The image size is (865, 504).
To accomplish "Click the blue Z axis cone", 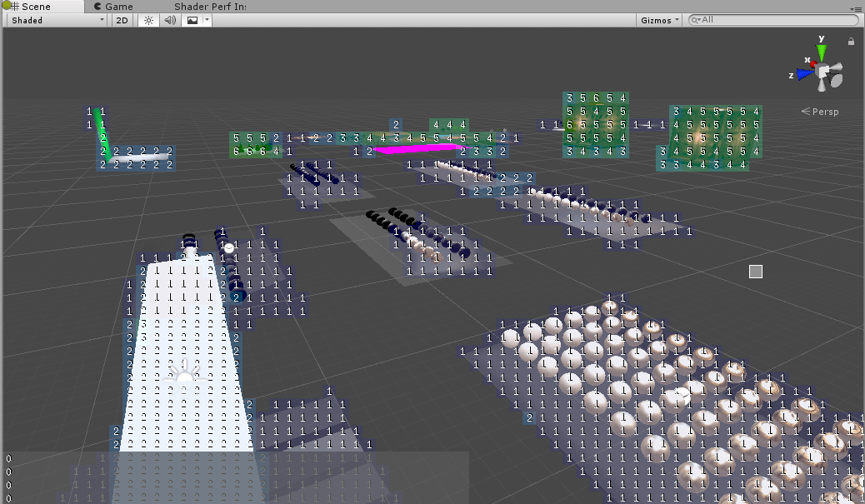I will click(x=803, y=74).
